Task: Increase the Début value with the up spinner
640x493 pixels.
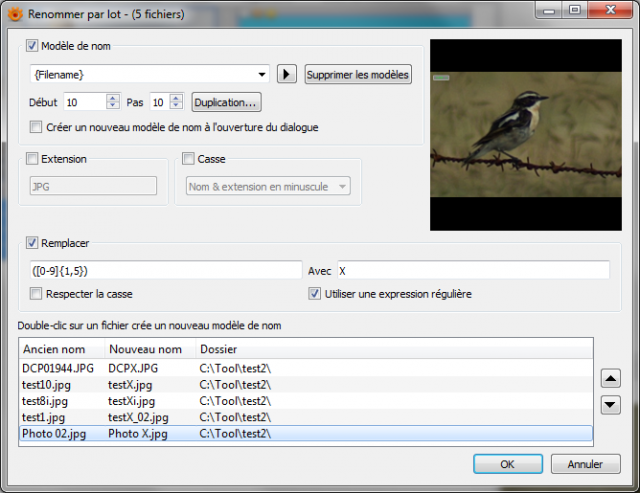Action: [113, 98]
